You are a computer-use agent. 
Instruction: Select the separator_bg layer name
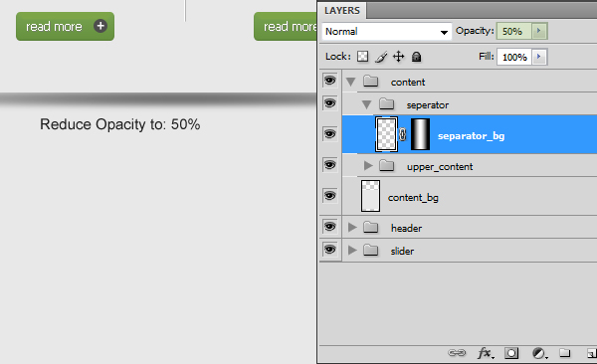click(x=471, y=136)
